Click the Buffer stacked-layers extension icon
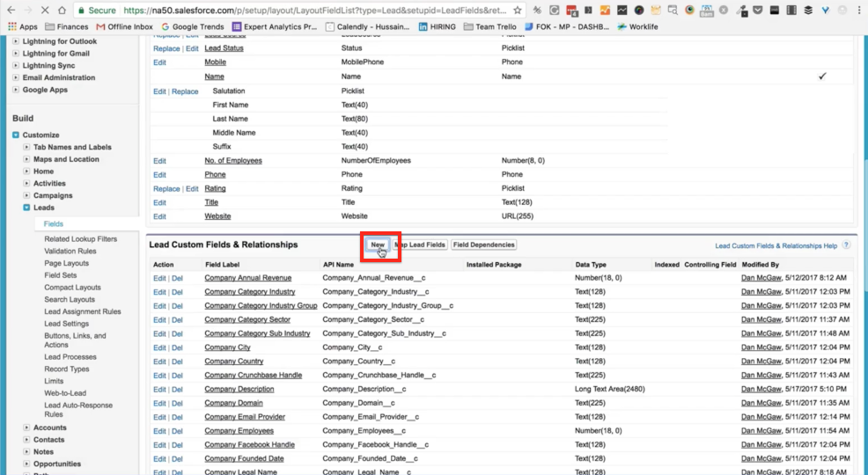 (809, 10)
